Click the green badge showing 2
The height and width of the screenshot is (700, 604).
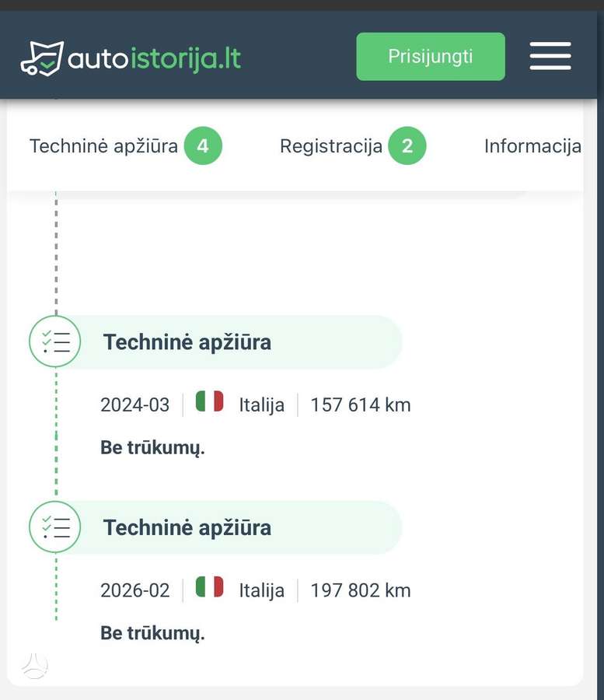pyautogui.click(x=407, y=146)
